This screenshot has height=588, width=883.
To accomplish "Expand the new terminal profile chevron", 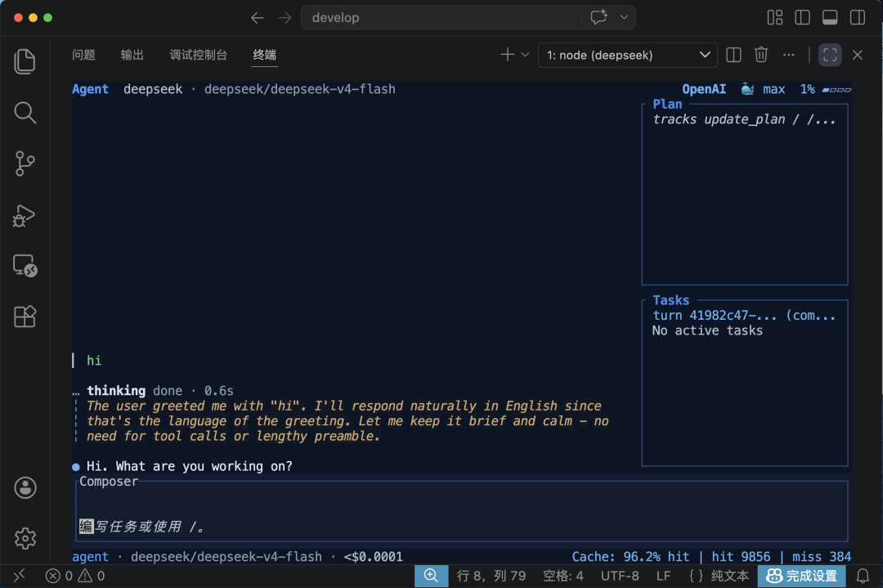I will point(525,55).
